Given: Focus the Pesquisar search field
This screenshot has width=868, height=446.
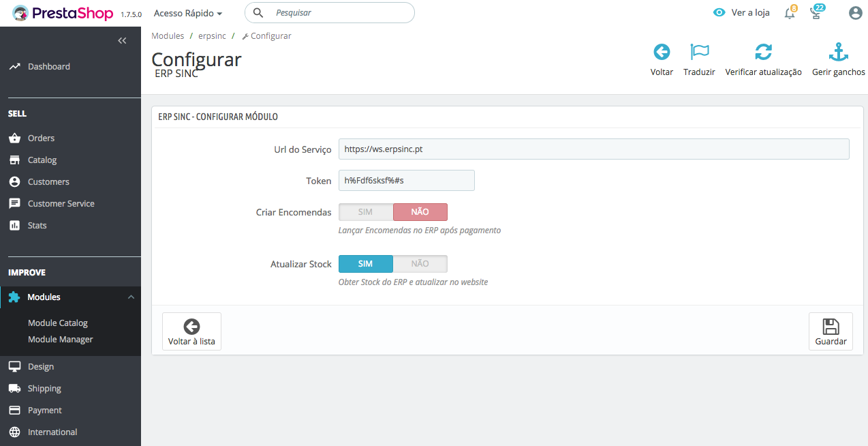Looking at the screenshot, I should (x=329, y=12).
